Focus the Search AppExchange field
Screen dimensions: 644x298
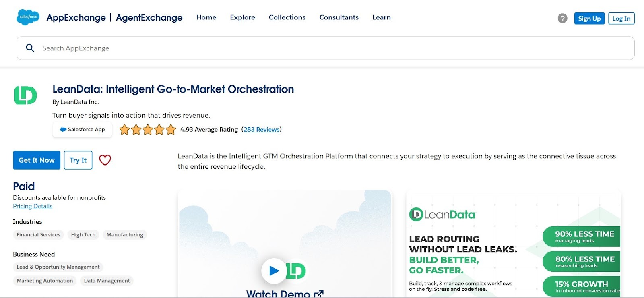325,48
